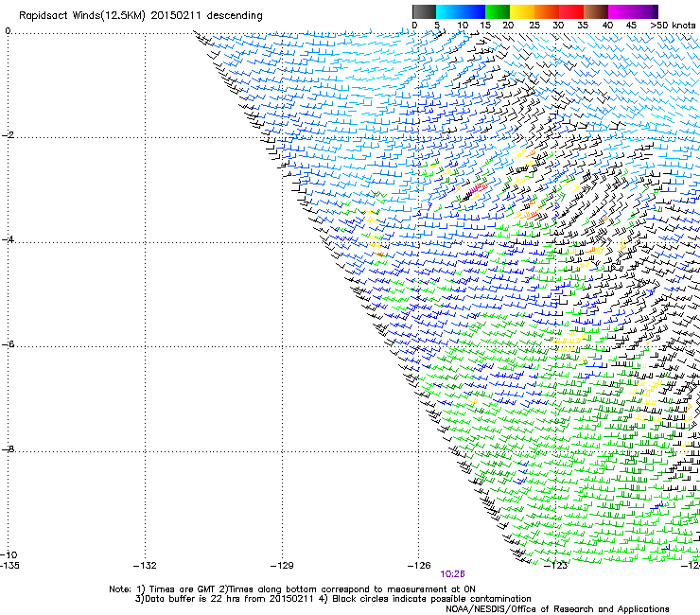
Task: Click the 'Black circles indicate possible contamination' note
Action: (x=431, y=599)
